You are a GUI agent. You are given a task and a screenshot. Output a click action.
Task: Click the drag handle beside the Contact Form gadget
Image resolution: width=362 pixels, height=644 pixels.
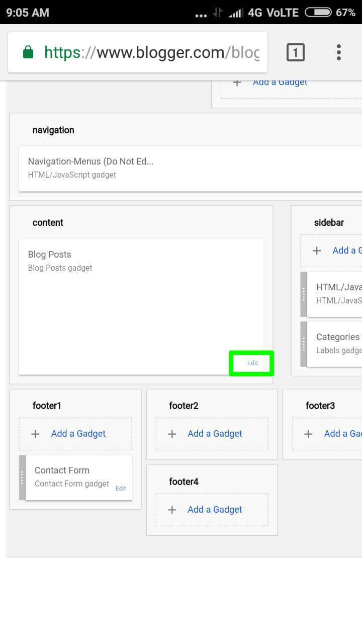click(x=21, y=477)
